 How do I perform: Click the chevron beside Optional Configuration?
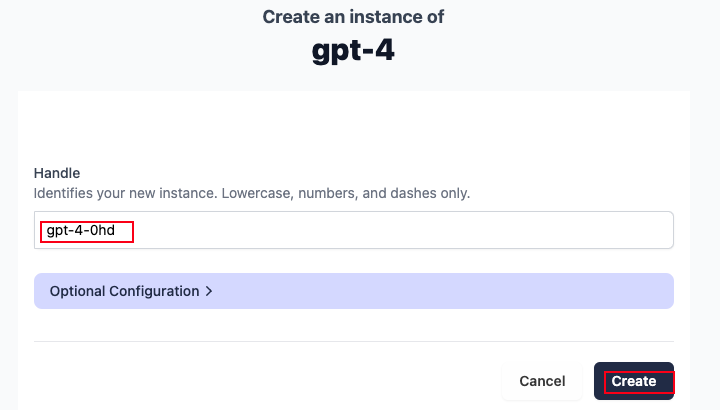click(209, 292)
